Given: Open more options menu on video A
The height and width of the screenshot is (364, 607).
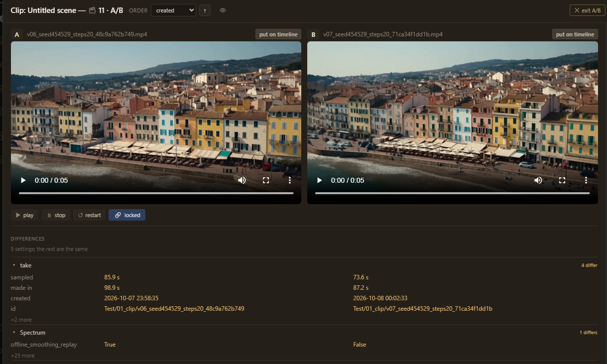Looking at the screenshot, I should 290,180.
